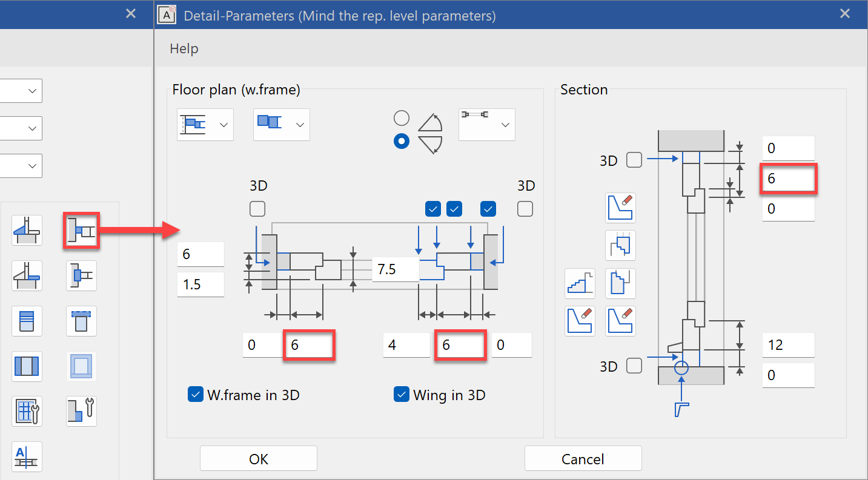Click the field containing 4

406,345
